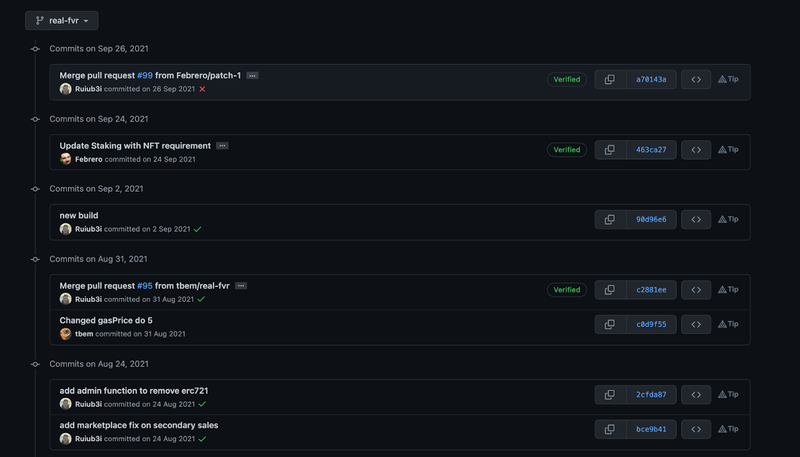Open Febrero author profile link
800x457 pixels.
(88, 159)
